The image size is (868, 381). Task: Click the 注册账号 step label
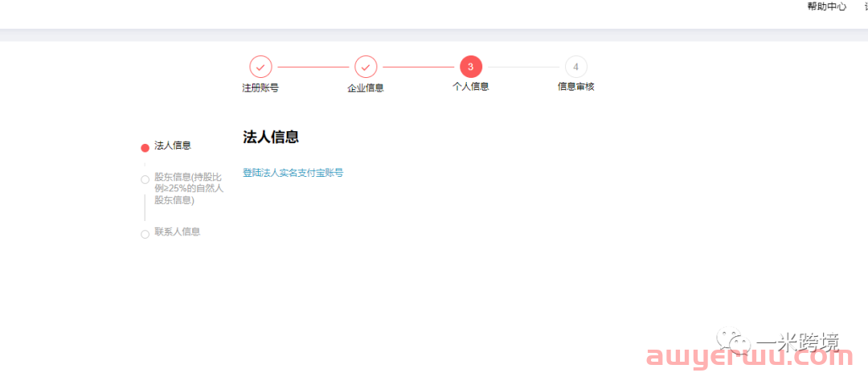260,88
